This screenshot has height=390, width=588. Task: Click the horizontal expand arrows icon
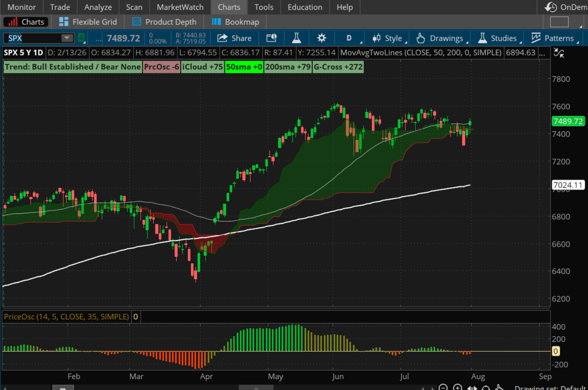tap(472, 388)
